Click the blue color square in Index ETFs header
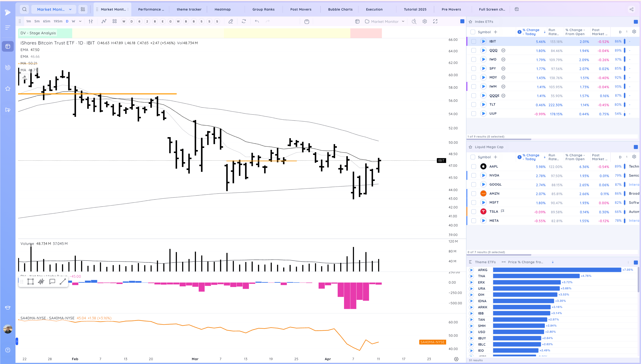Viewport: 641px width, 364px height. click(636, 22)
